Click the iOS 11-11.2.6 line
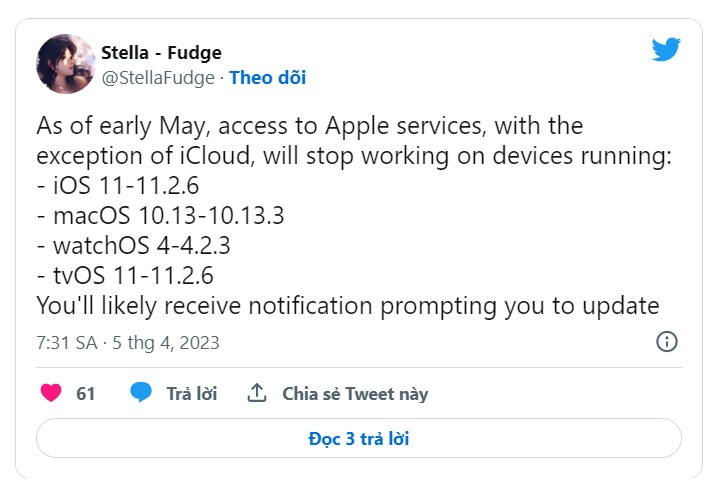Viewport: 721px width, 487px height. 118,186
